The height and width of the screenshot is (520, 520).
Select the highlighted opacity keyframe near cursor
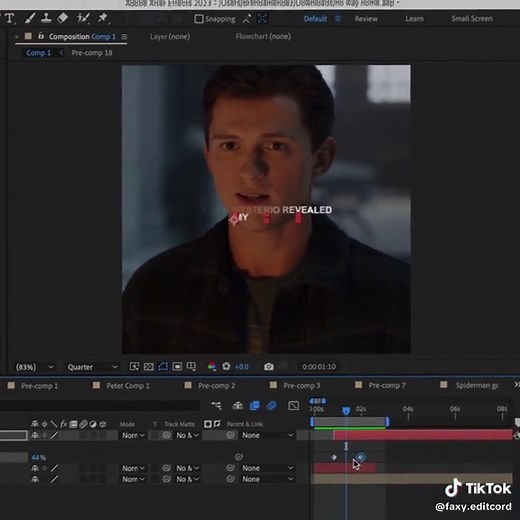(x=360, y=457)
